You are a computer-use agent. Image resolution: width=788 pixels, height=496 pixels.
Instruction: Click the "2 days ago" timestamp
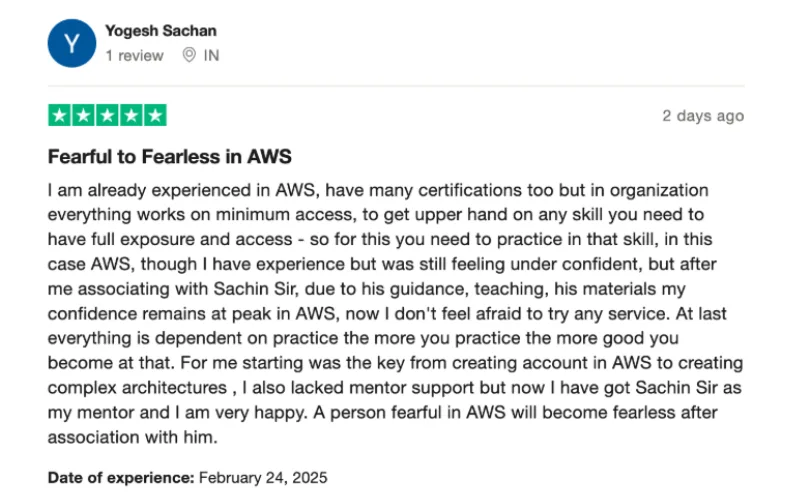703,116
